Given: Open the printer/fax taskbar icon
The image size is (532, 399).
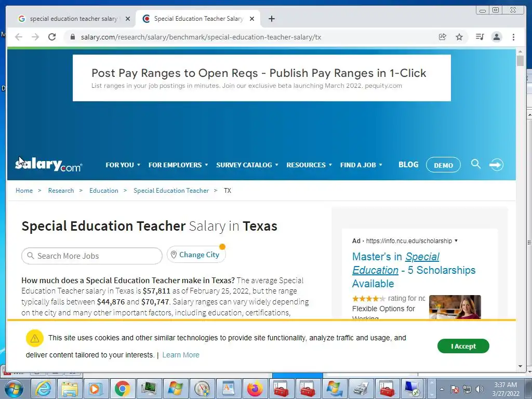Looking at the screenshot, I should click(x=361, y=389).
